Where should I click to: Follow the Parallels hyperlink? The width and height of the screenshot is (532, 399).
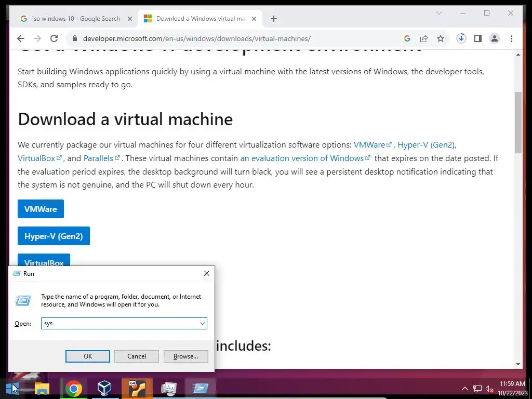(102, 158)
